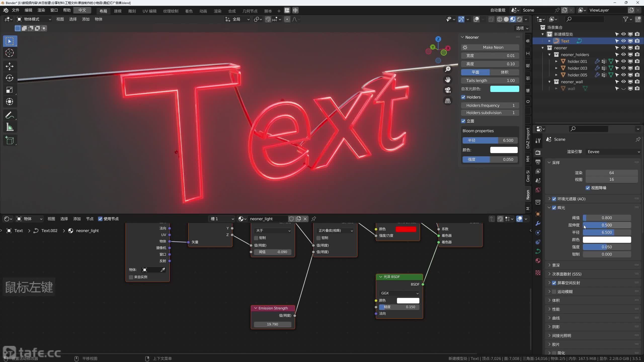Image resolution: width=644 pixels, height=362 pixels.
Task: Switch to the UV 编辑 workspace tab
Action: click(x=149, y=11)
